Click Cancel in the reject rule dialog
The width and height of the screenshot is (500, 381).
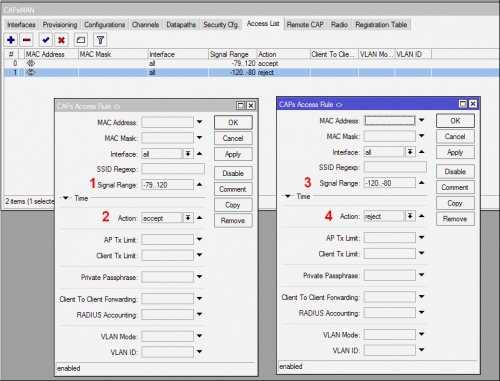(455, 136)
